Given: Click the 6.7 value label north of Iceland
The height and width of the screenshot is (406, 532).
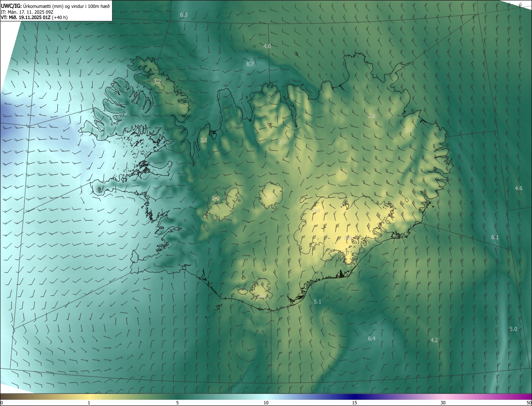Looking at the screenshot, I should pos(250,64).
